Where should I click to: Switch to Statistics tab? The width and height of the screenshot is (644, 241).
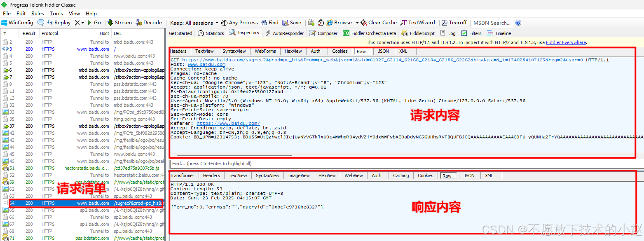[x=211, y=33]
